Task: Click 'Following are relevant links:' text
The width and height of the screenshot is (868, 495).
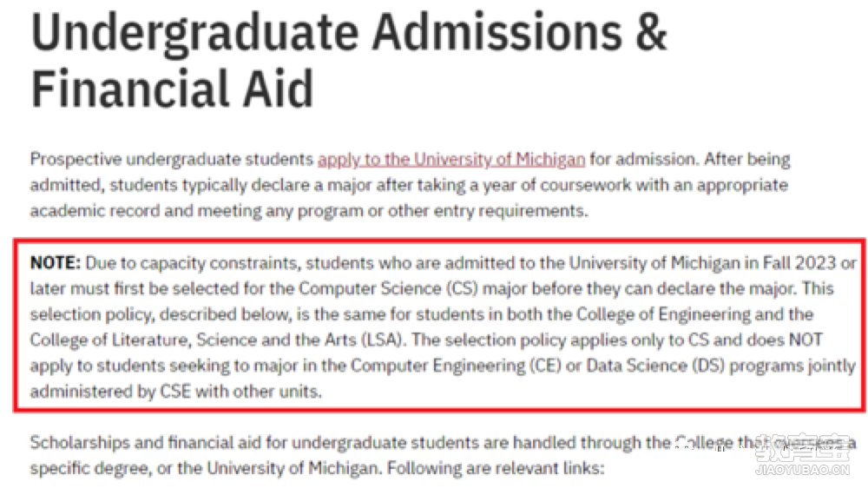Action: pyautogui.click(x=496, y=468)
